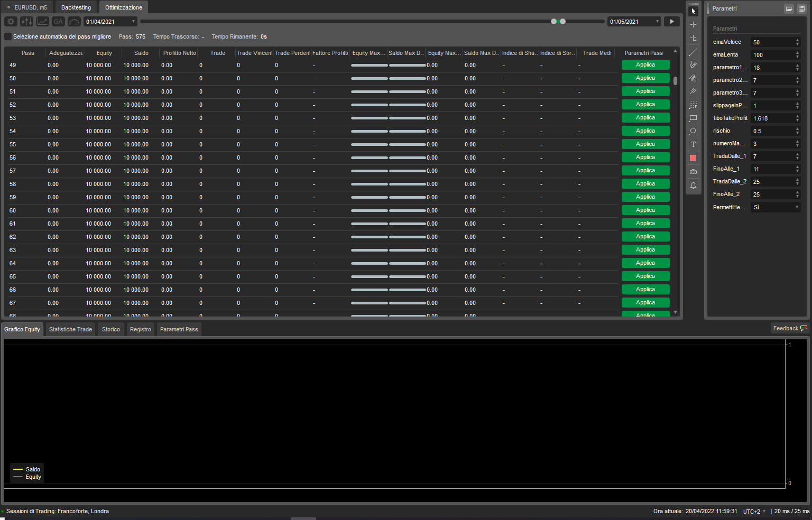Open optimization settings gear icon
The image size is (812, 520).
coord(11,22)
